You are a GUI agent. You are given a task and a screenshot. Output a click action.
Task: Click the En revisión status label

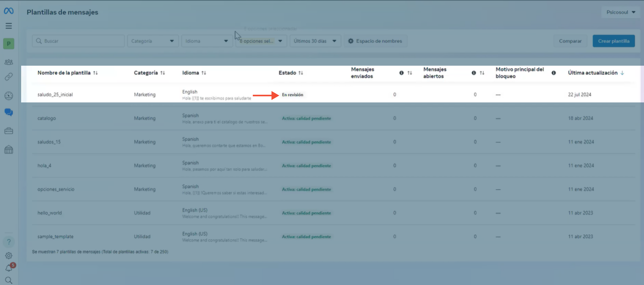point(292,95)
